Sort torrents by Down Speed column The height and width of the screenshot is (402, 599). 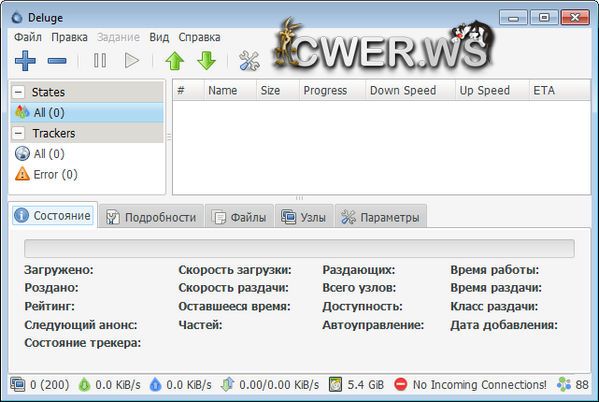tap(410, 91)
